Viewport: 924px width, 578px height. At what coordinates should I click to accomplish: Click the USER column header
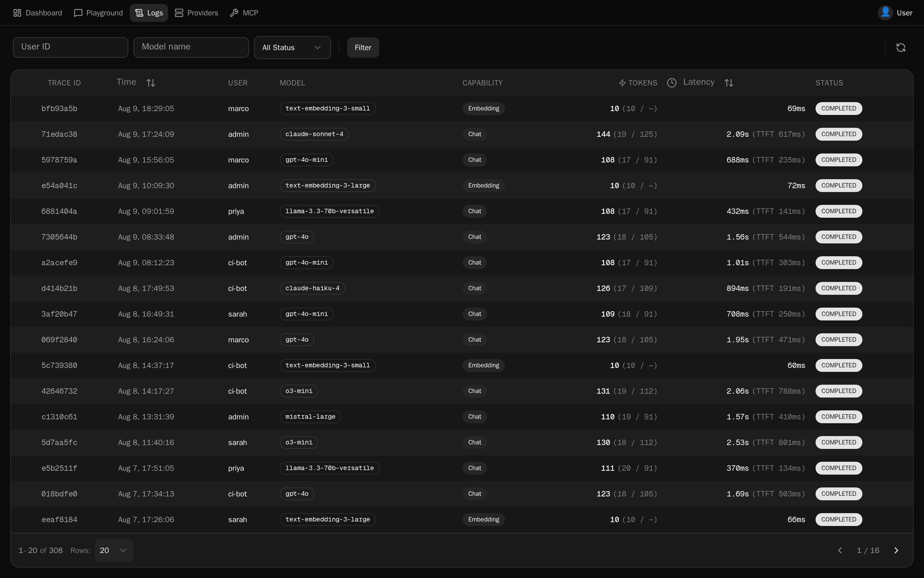[x=237, y=83]
